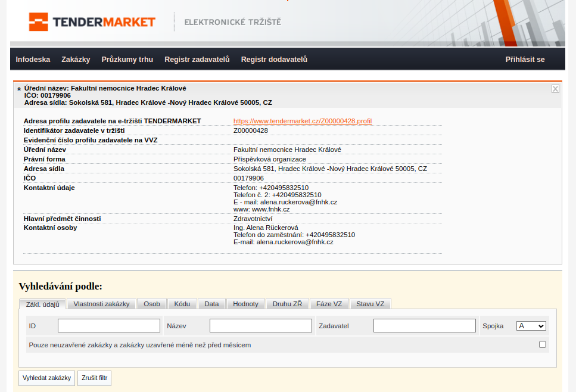The image size is (576, 392).
Task: Switch to the Hodnoty tab
Action: (246, 304)
